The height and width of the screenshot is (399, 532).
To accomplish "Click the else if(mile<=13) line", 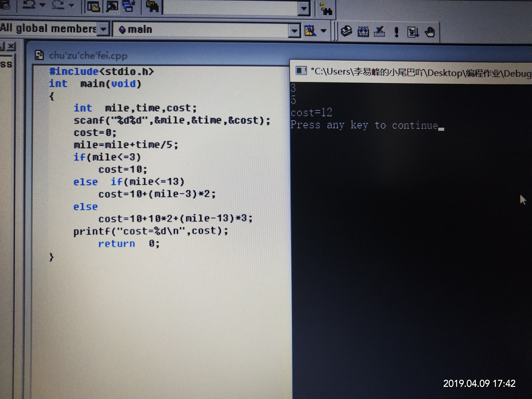I will (x=129, y=182).
